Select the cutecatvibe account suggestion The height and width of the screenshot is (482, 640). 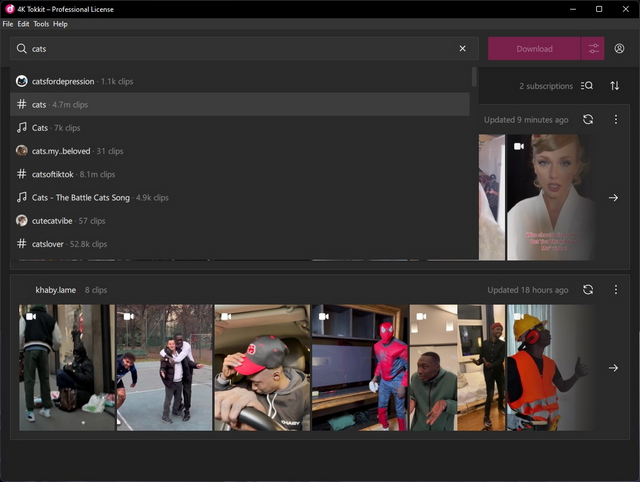(240, 221)
